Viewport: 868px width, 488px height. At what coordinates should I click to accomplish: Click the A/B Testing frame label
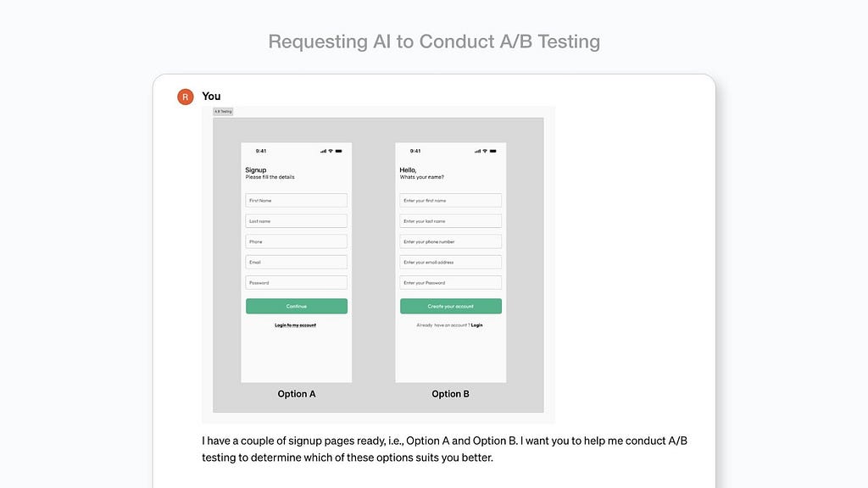[x=223, y=111]
